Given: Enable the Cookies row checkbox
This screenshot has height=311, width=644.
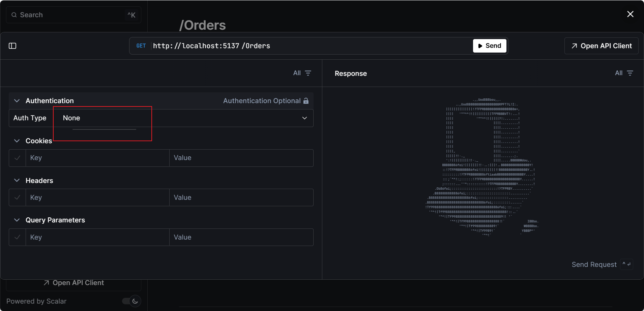Looking at the screenshot, I should (18, 158).
